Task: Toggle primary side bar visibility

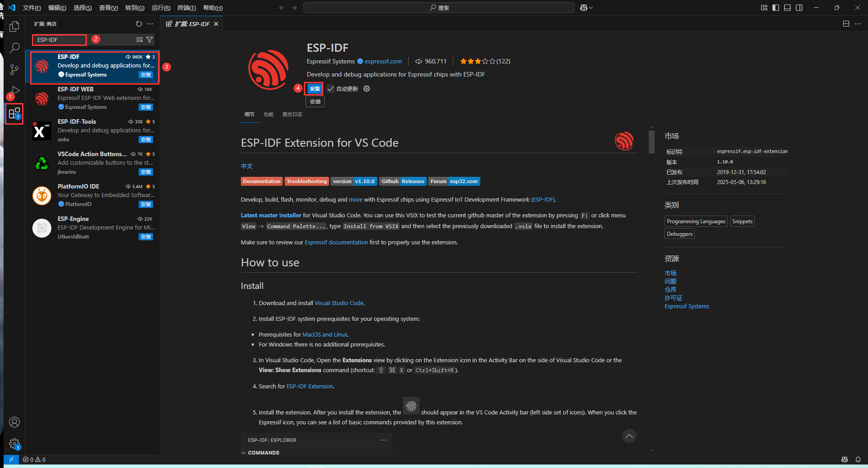Action: tap(776, 8)
